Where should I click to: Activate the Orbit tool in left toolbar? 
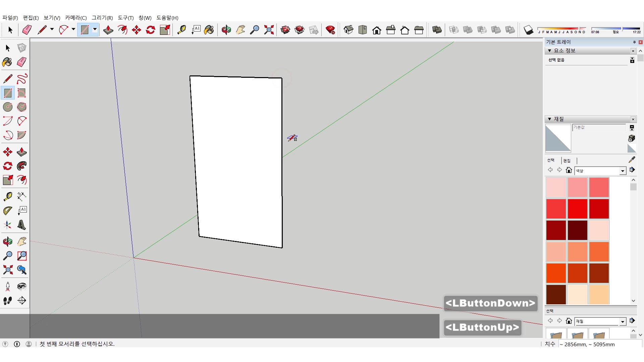point(8,241)
